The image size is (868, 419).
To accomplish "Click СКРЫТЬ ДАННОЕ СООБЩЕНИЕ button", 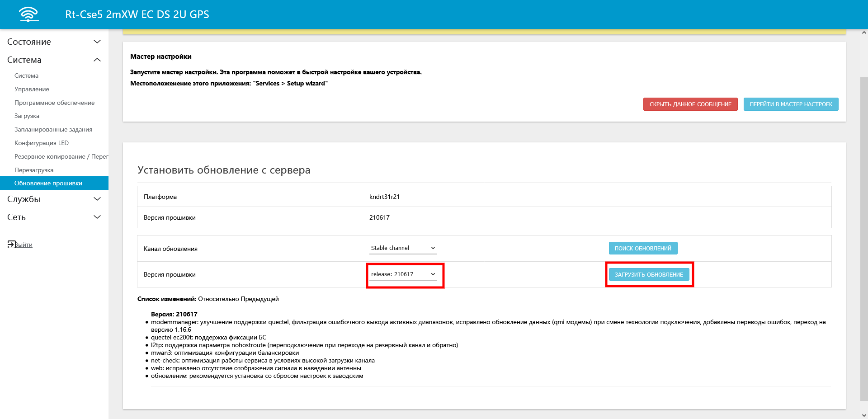I will pyautogui.click(x=690, y=104).
